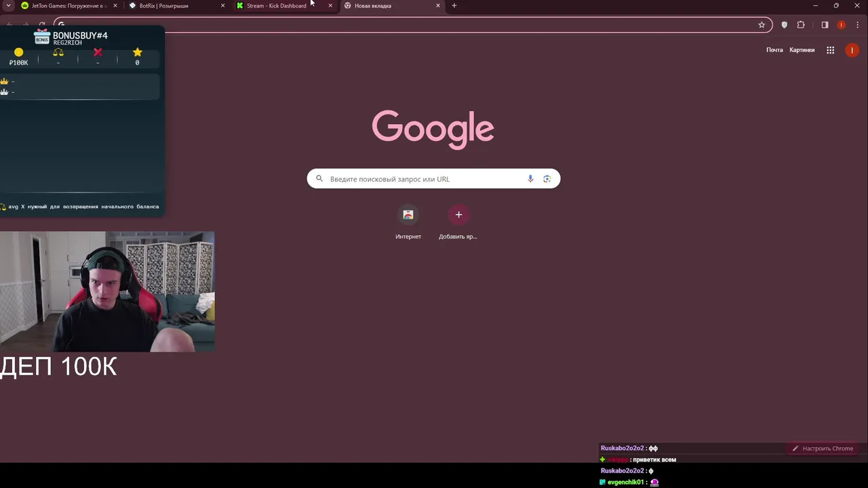Open the Почта link
Screen dimensions: 868x488
tap(774, 50)
